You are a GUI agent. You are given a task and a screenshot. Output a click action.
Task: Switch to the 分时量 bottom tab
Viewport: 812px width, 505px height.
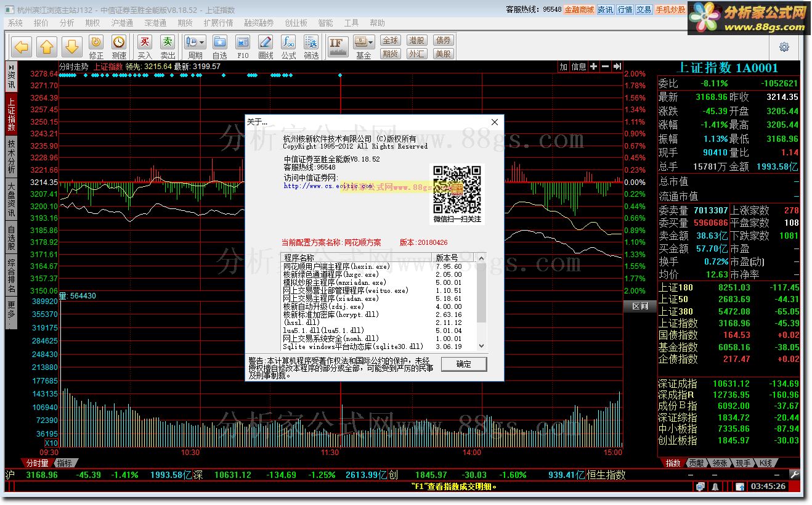coord(37,463)
